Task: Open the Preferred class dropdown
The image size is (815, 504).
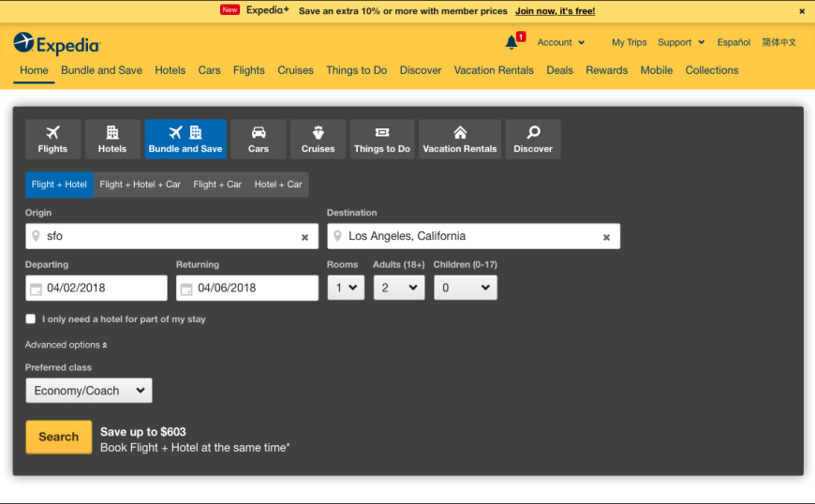Action: coord(89,391)
